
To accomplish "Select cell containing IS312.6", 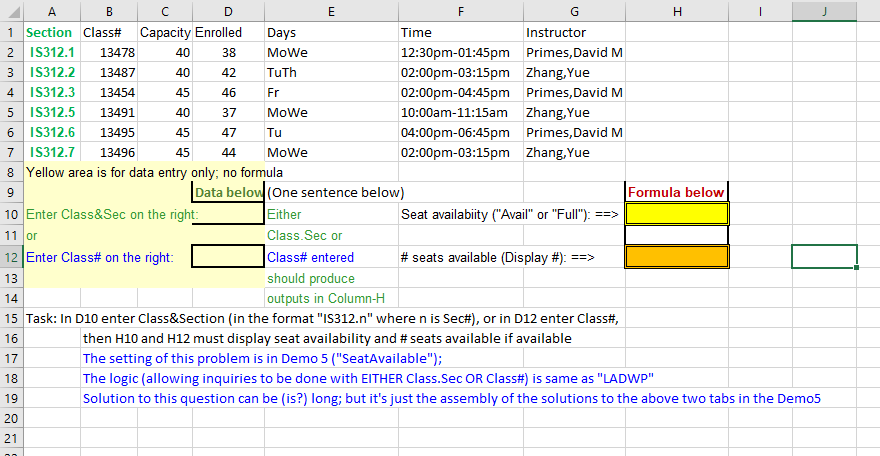I will tap(52, 132).
